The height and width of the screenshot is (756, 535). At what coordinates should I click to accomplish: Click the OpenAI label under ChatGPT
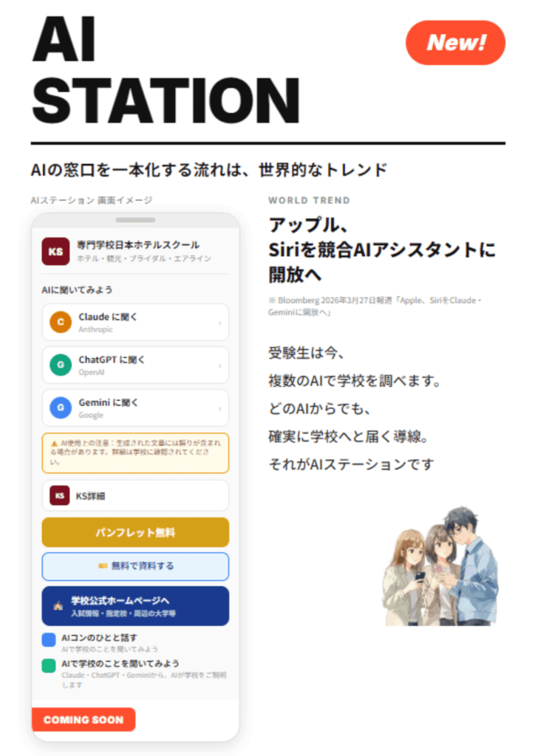click(x=91, y=372)
